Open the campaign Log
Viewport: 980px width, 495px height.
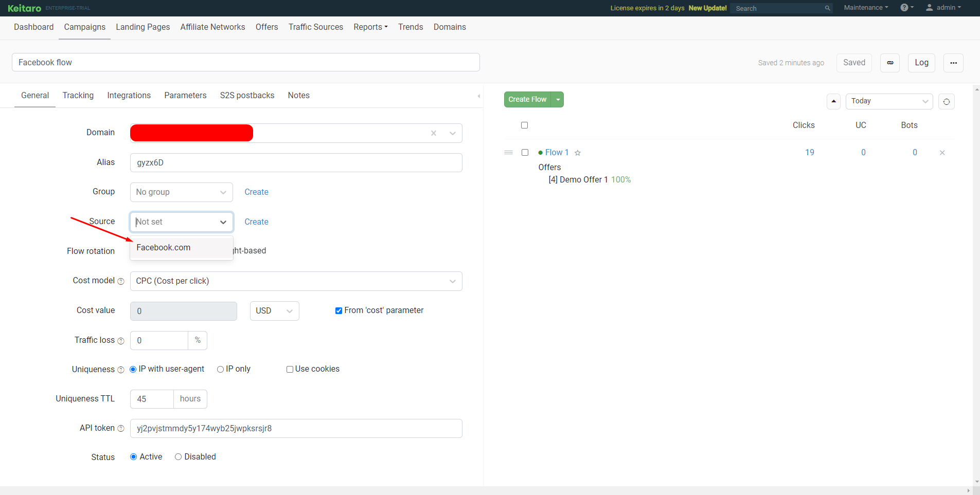921,63
